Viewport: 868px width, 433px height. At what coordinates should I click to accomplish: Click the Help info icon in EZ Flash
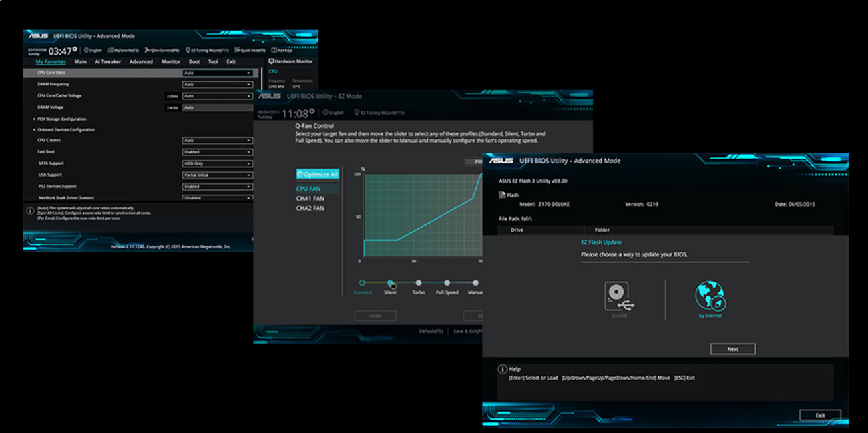(x=503, y=369)
